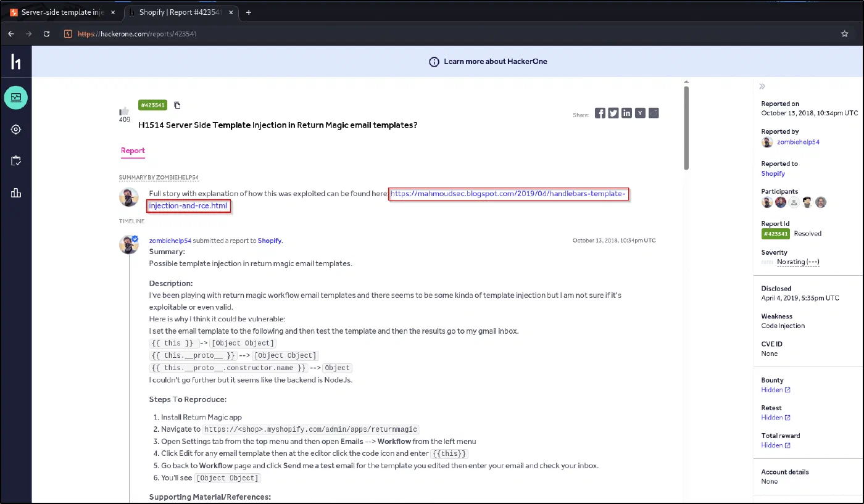Go back using the browser back arrow
The width and height of the screenshot is (864, 504).
tap(11, 34)
